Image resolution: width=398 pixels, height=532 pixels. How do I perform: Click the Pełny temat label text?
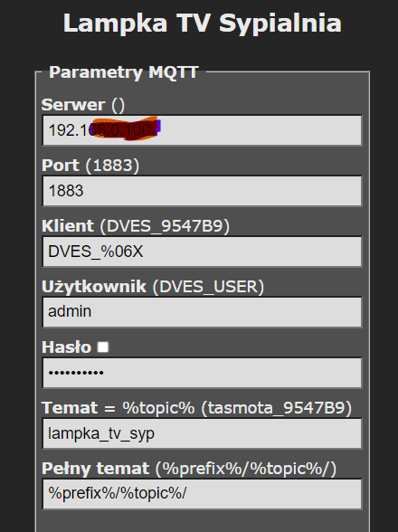coord(95,469)
